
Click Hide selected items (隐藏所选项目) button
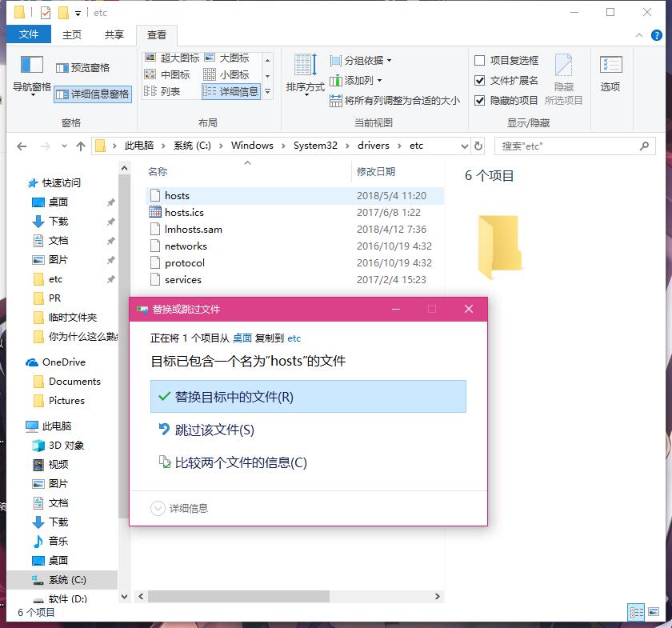pyautogui.click(x=563, y=79)
